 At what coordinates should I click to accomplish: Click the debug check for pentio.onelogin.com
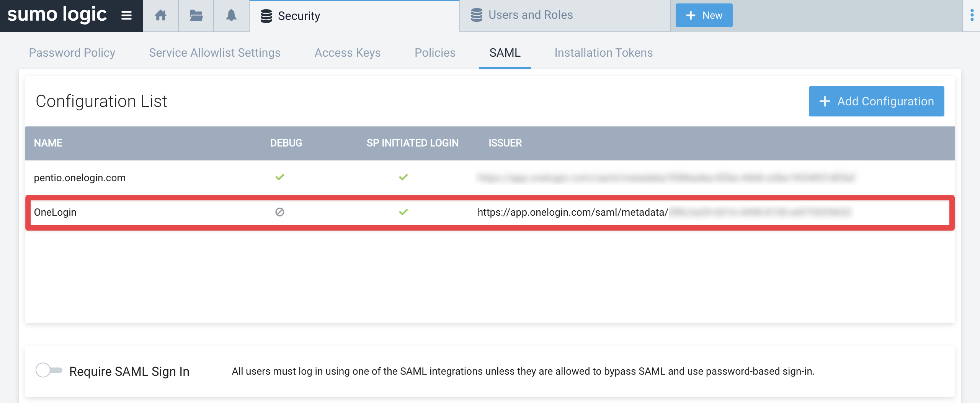click(280, 177)
